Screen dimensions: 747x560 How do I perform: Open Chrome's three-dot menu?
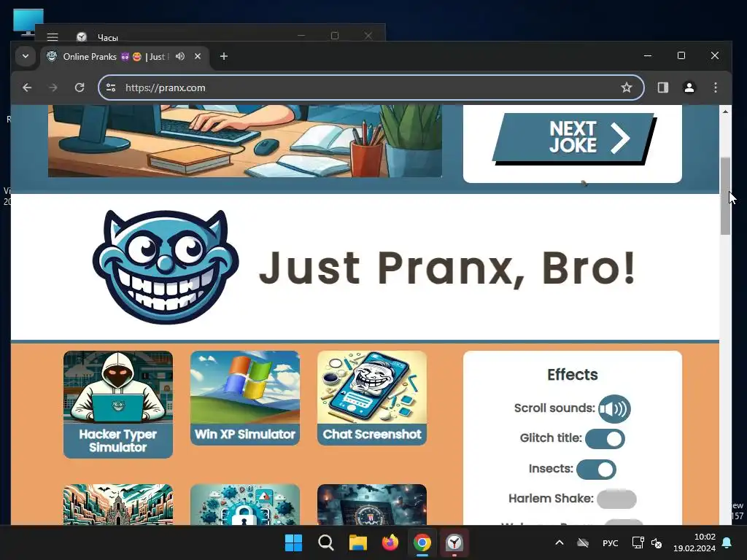click(715, 87)
